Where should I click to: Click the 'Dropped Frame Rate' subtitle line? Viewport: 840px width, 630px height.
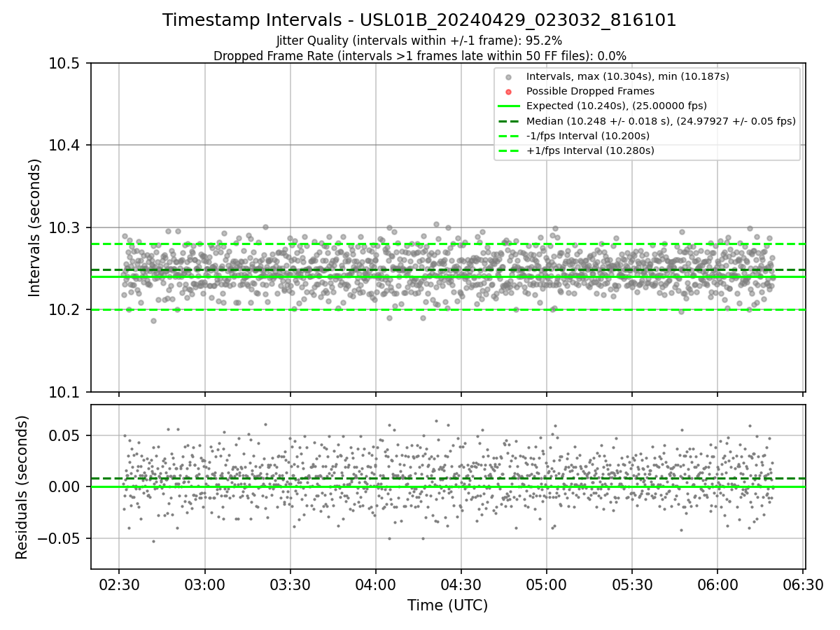coord(419,55)
